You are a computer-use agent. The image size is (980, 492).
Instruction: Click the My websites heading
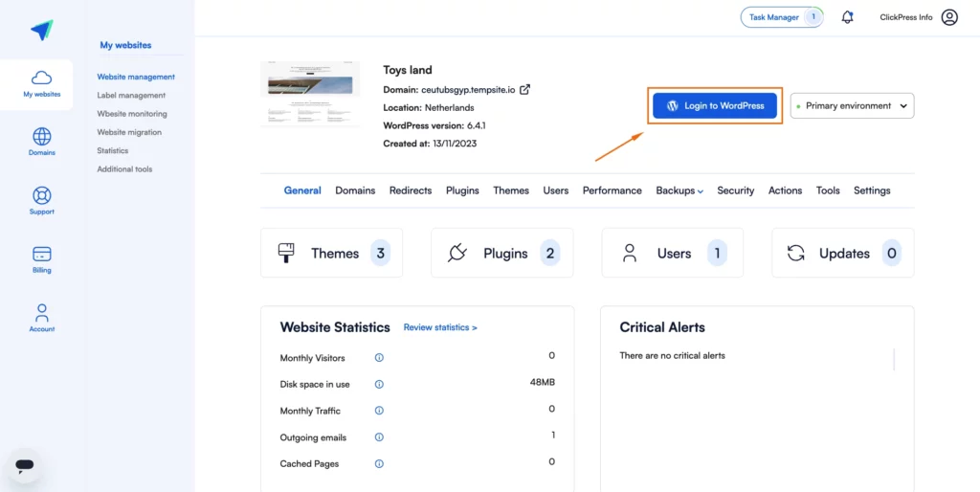pos(125,45)
